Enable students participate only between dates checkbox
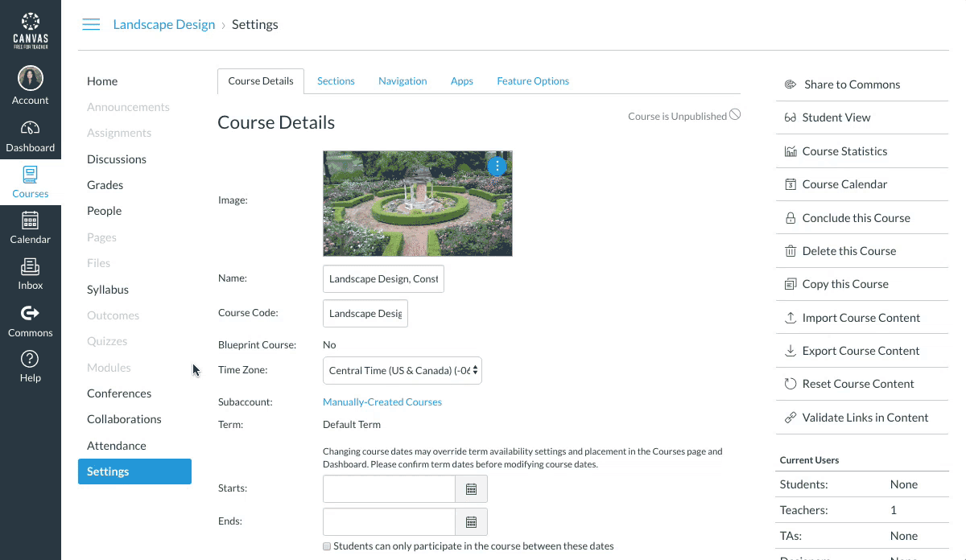The image size is (966, 560). (327, 546)
